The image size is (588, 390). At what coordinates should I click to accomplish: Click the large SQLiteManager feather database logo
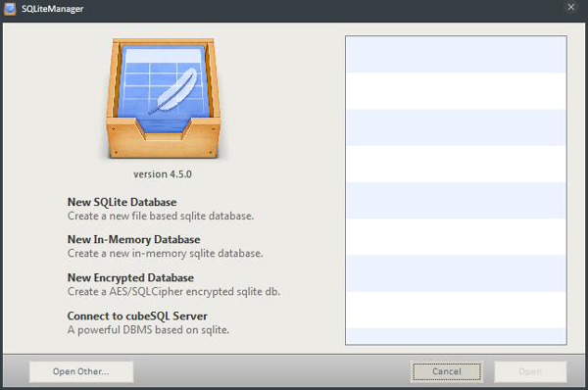coord(163,98)
